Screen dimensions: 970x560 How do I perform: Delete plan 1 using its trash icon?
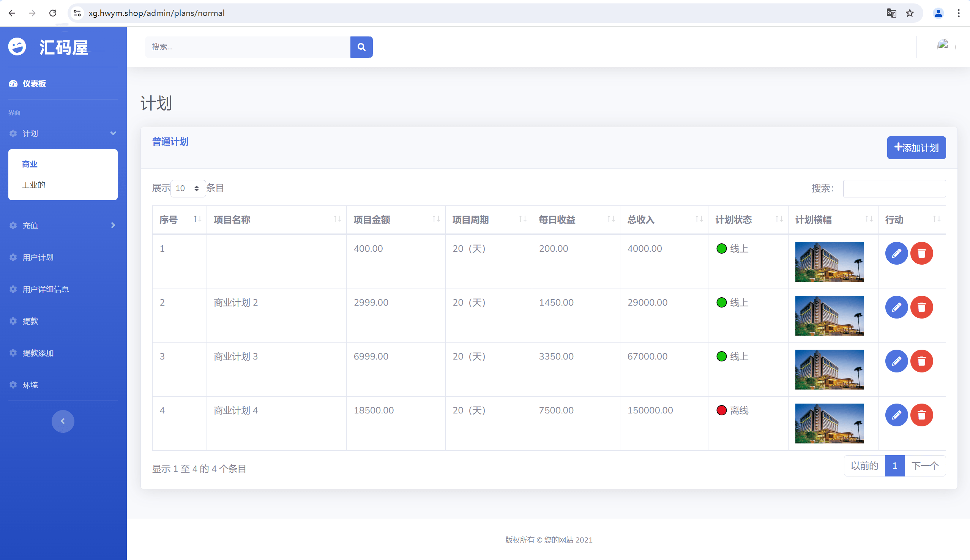922,253
